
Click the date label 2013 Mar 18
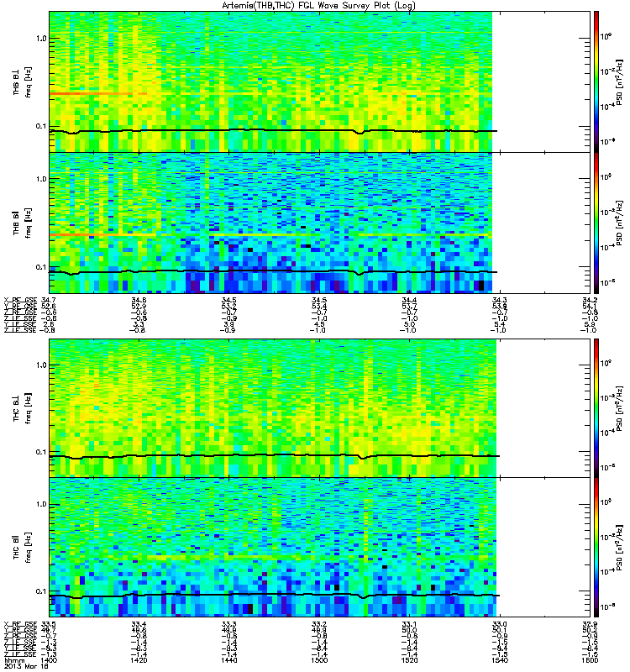point(26,666)
